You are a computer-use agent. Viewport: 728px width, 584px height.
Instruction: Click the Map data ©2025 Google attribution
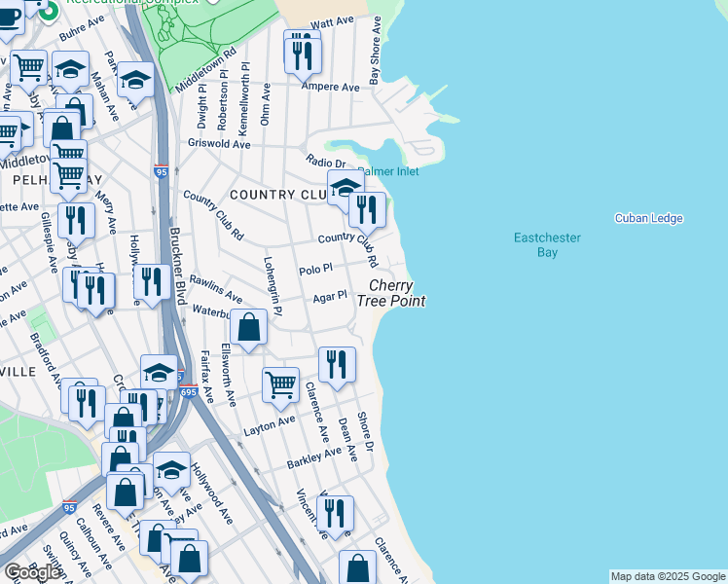pyautogui.click(x=668, y=576)
